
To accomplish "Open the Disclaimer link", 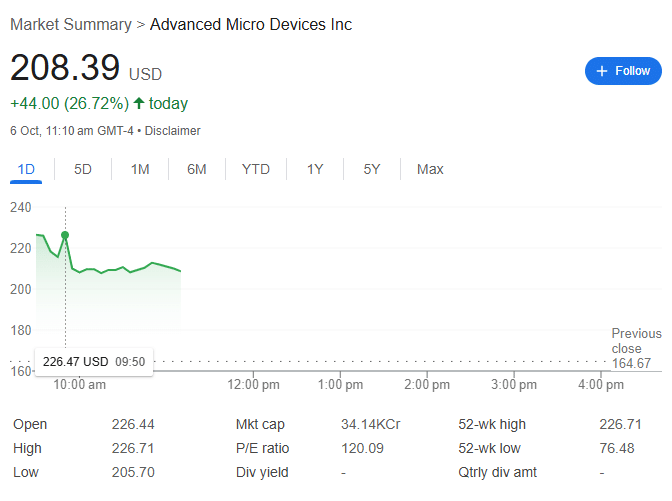I will tap(175, 131).
